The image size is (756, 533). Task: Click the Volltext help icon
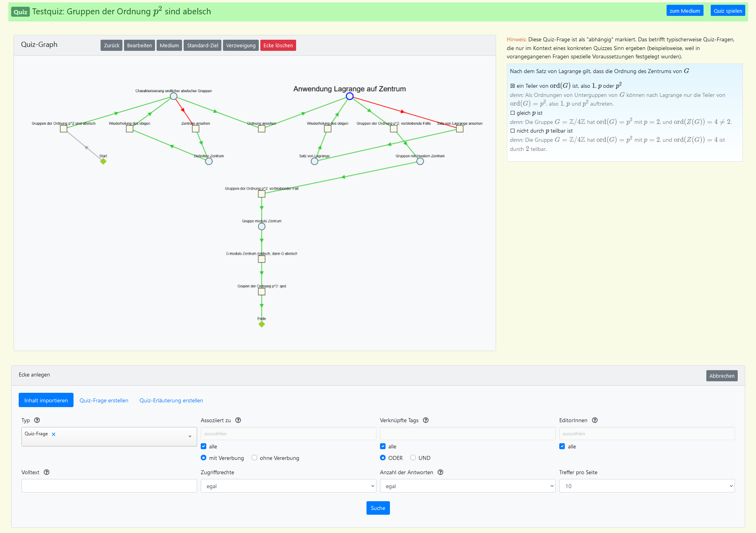[x=47, y=472]
